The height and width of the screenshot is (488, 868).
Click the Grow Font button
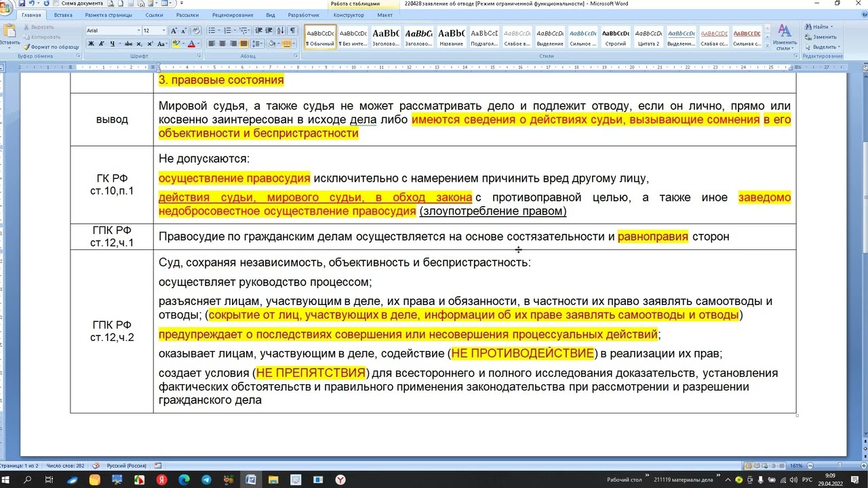pos(174,30)
